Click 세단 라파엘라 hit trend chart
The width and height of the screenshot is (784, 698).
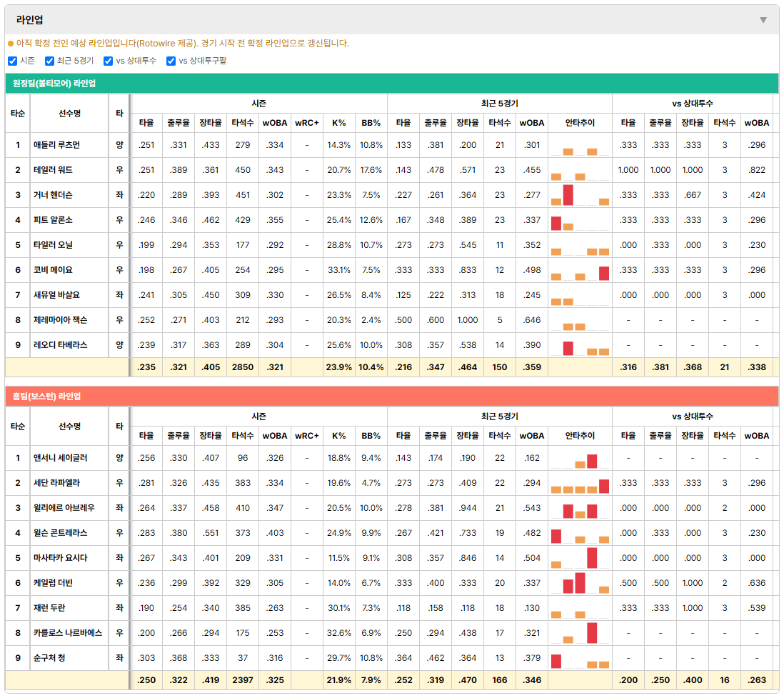coord(580,483)
